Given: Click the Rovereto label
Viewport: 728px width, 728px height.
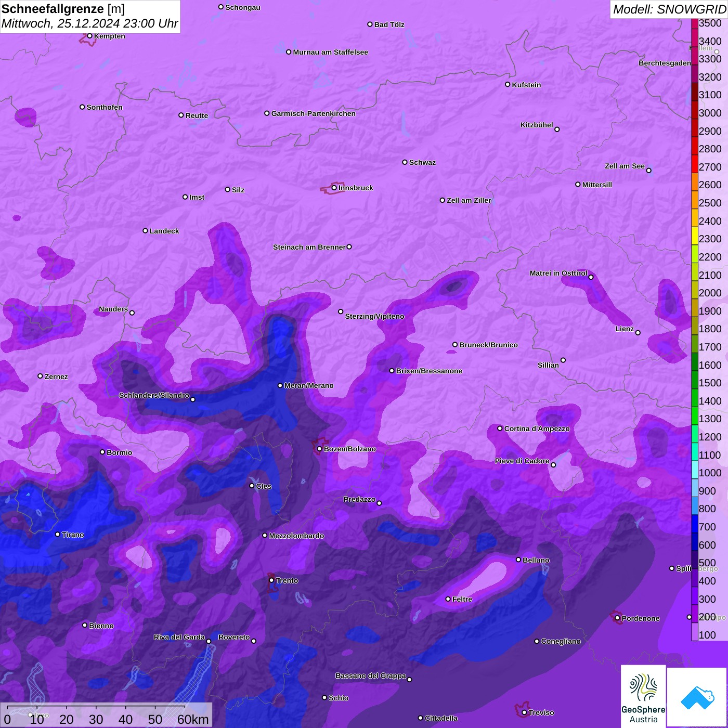Looking at the screenshot, I should tap(234, 637).
